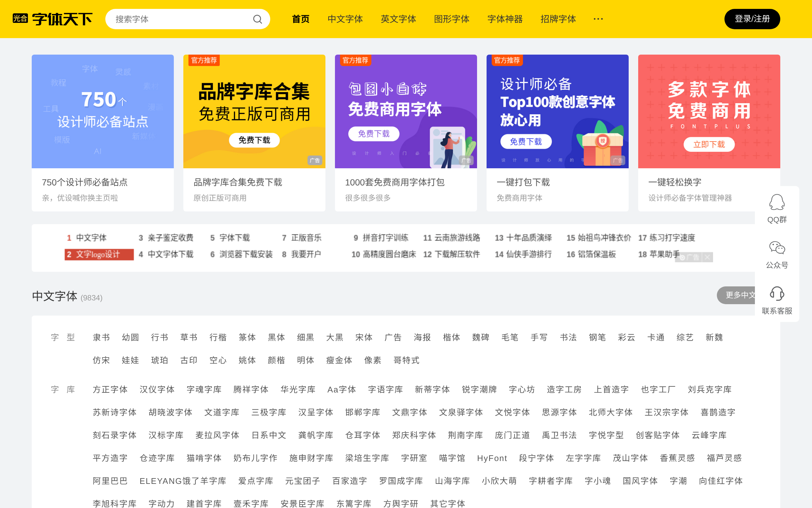Click the 练习打字速度 ad link
The width and height of the screenshot is (812, 508).
672,238
